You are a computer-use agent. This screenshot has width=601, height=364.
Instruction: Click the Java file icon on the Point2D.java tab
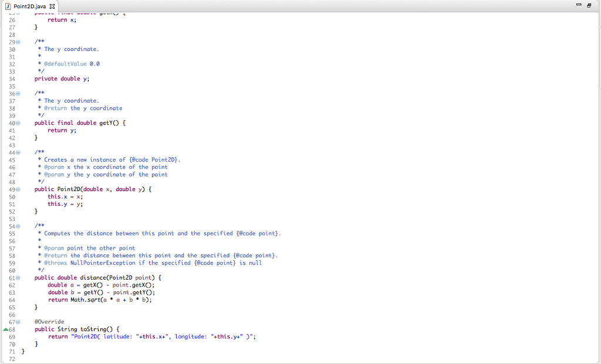tap(7, 5)
